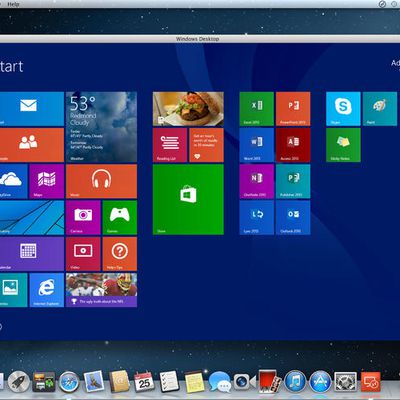Open the People tile
The width and height of the screenshot is (400, 400).
[32, 145]
